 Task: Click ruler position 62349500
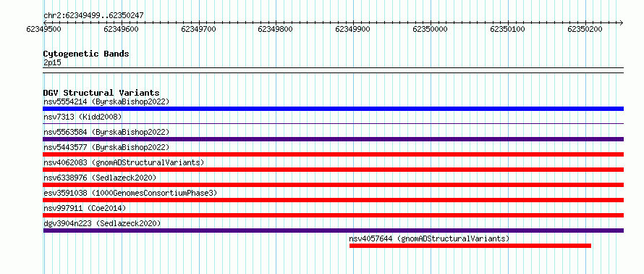[x=44, y=29]
